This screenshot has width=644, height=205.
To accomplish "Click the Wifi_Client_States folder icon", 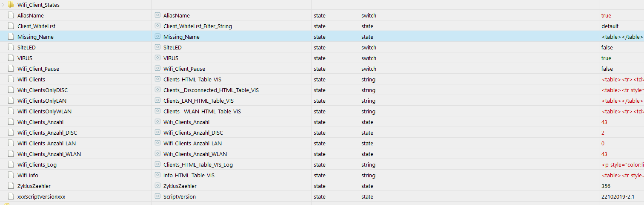I will [11, 5].
